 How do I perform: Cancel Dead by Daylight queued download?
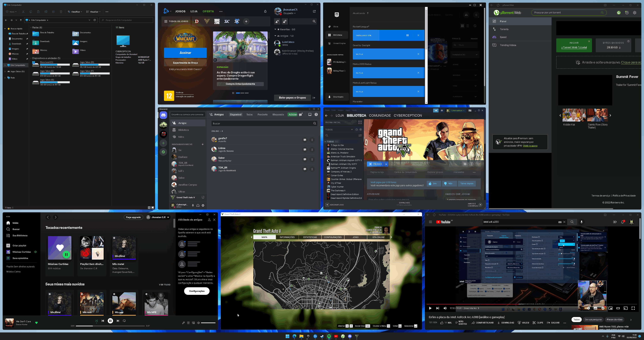418,54
